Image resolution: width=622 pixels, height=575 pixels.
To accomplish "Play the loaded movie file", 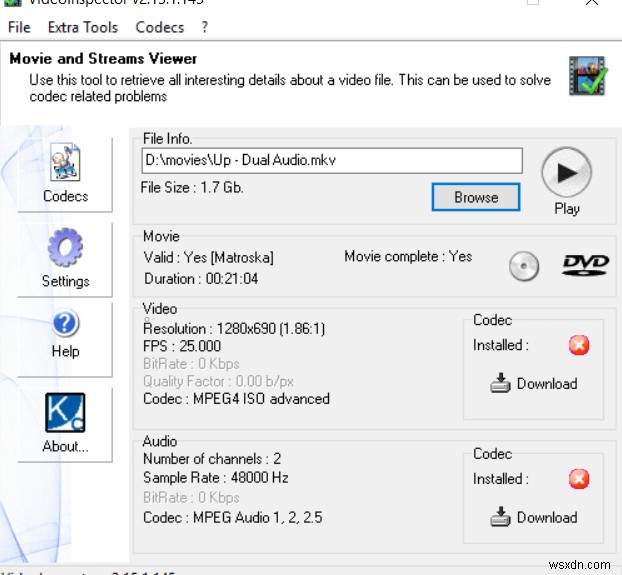I will pyautogui.click(x=566, y=173).
